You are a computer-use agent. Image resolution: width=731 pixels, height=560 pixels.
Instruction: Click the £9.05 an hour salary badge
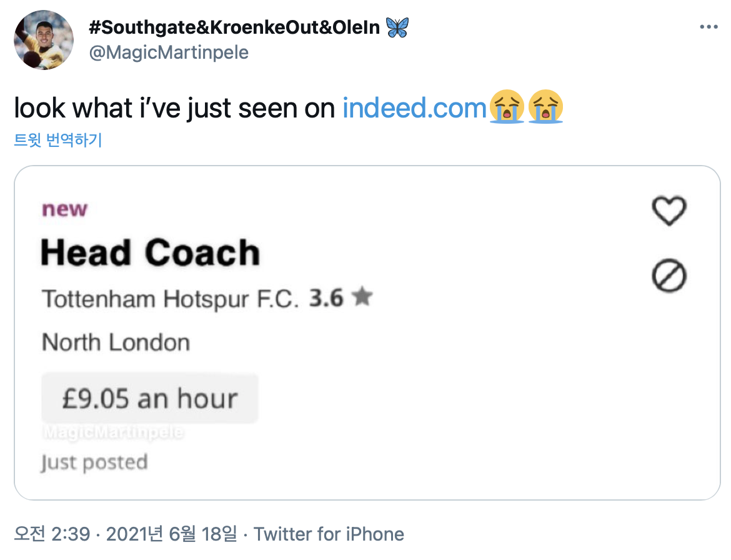click(150, 398)
